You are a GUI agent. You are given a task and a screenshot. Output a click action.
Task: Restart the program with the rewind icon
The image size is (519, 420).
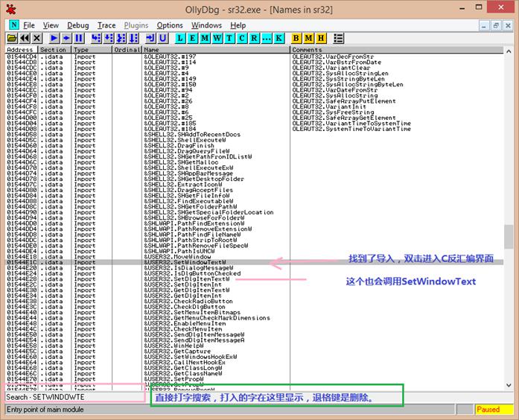(25, 39)
